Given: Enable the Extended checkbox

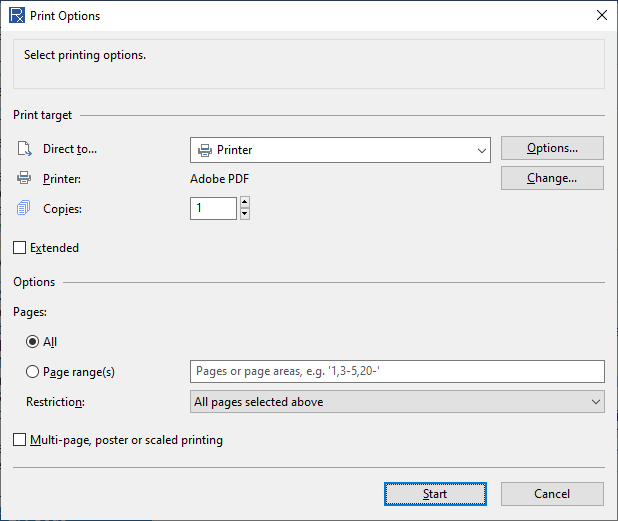Looking at the screenshot, I should click(x=20, y=248).
